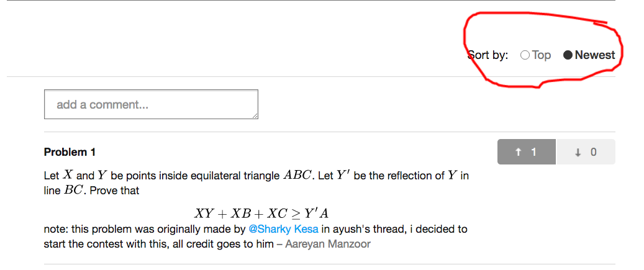Click the downvote arrow icon
The image size is (644, 270).
(578, 152)
